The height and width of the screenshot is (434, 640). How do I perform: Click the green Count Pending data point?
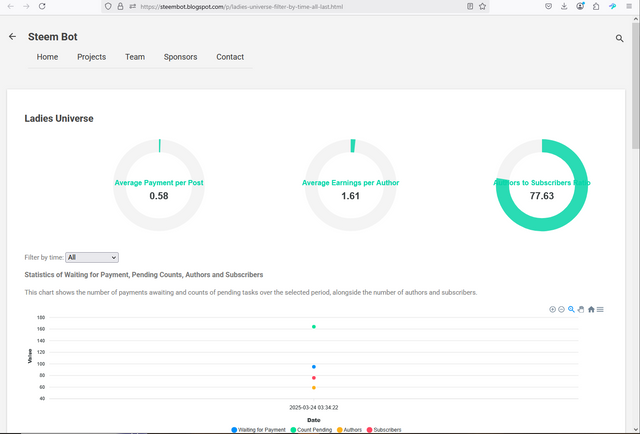[314, 327]
